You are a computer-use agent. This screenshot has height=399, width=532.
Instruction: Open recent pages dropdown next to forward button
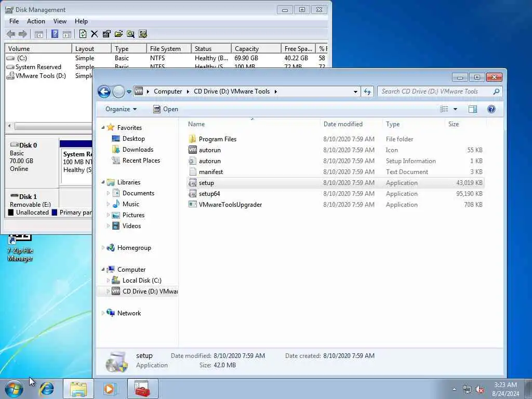pos(129,91)
